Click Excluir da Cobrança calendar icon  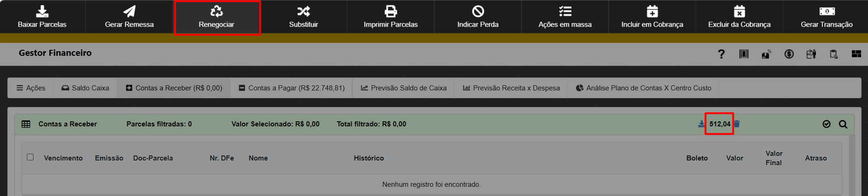click(x=739, y=11)
